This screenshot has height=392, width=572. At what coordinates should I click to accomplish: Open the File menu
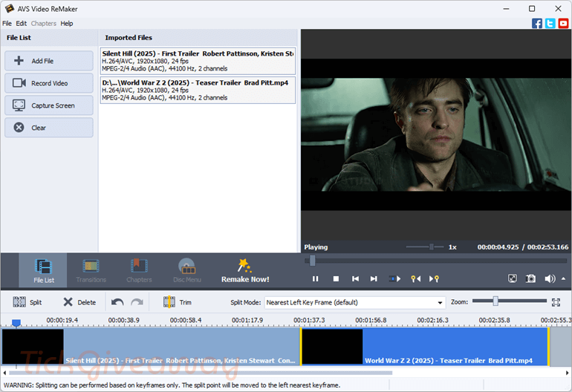pyautogui.click(x=7, y=23)
